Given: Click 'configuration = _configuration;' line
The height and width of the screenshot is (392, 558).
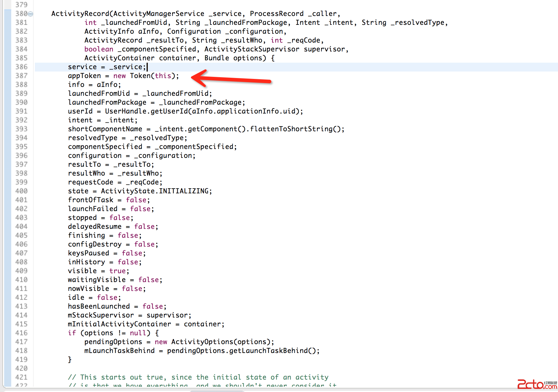Looking at the screenshot, I should (132, 155).
